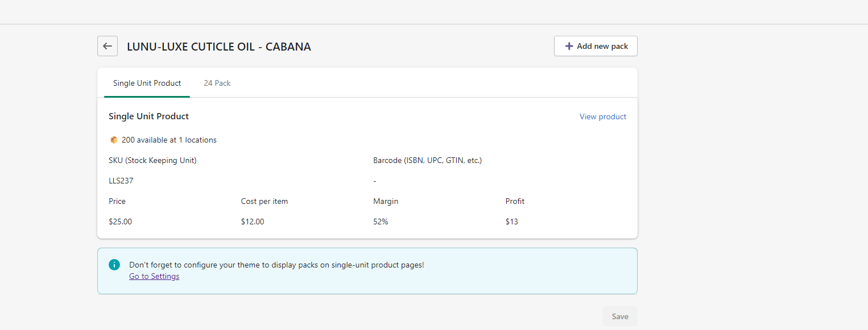868x330 pixels.
Task: Click the Barcode field label
Action: pos(427,160)
